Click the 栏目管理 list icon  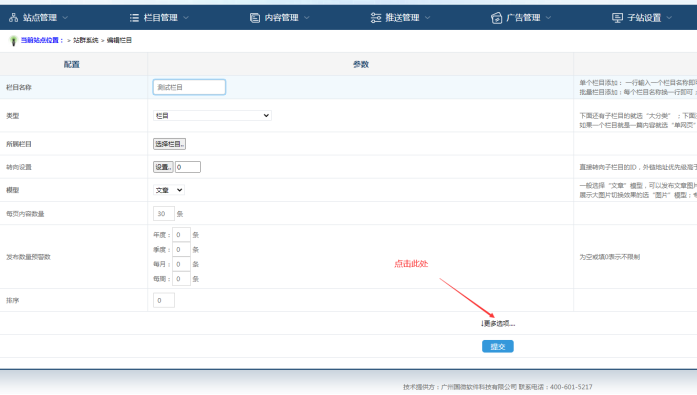134,18
